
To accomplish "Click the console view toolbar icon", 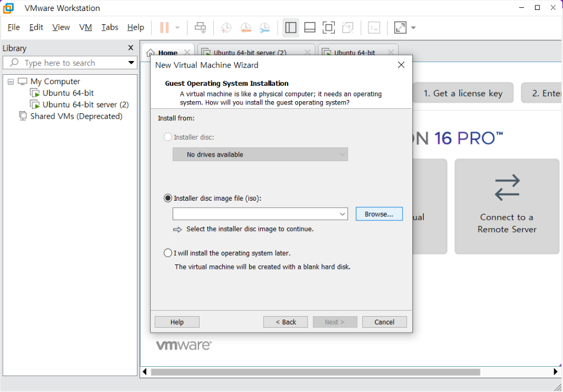I will [x=374, y=27].
